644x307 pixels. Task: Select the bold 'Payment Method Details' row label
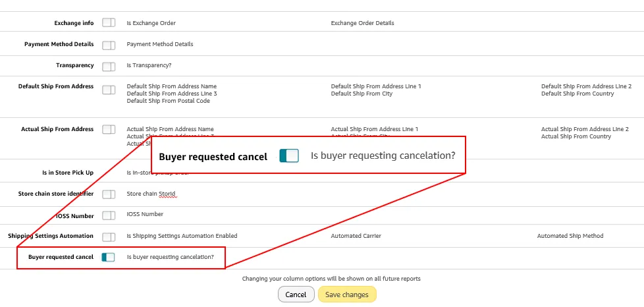pyautogui.click(x=59, y=44)
